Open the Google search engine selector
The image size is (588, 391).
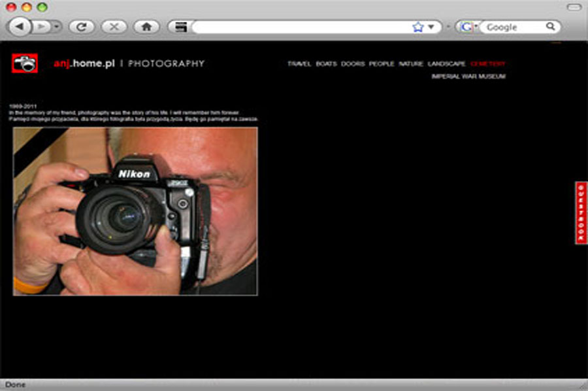tap(468, 27)
